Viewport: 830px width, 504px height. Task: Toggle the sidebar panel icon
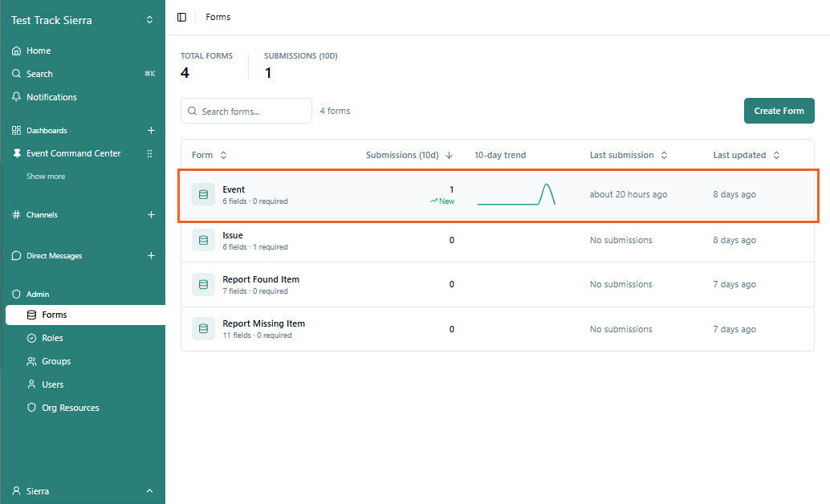point(181,17)
